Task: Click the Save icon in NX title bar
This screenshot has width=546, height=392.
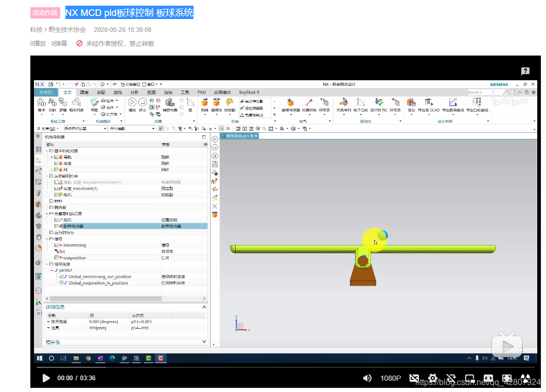Action: [51, 84]
